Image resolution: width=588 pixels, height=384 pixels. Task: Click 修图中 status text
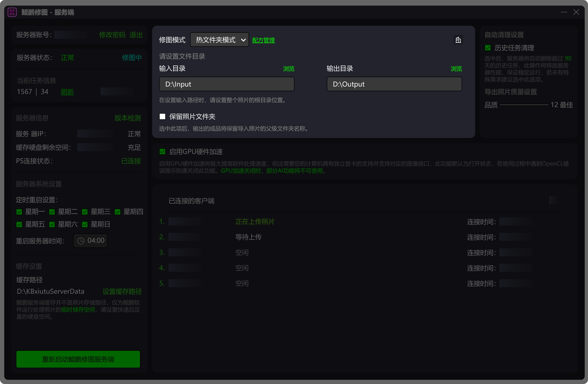click(x=132, y=58)
